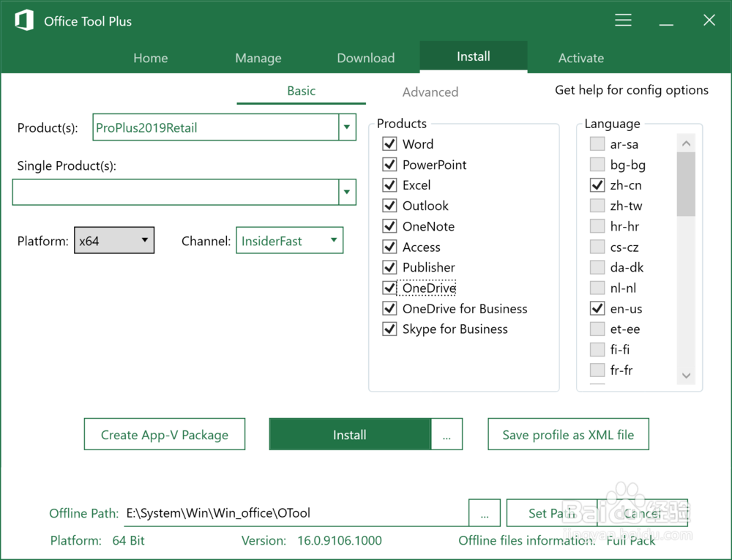732x560 pixels.
Task: Click the language list scroll-down arrow
Action: click(x=686, y=376)
